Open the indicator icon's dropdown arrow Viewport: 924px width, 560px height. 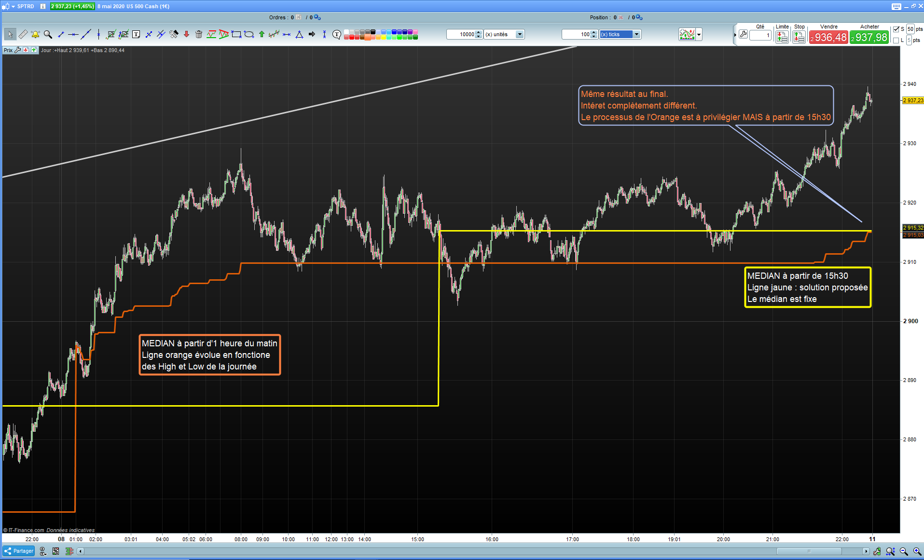coord(699,35)
